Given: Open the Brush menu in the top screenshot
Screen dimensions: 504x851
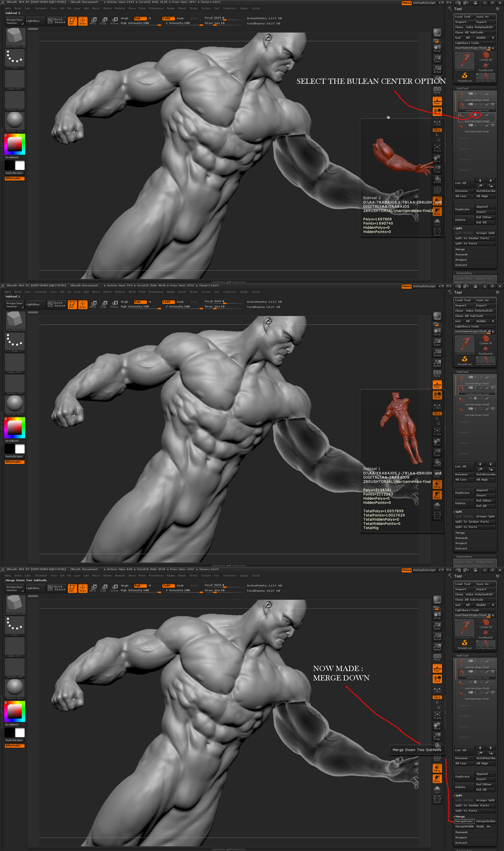Looking at the screenshot, I should point(18,8).
